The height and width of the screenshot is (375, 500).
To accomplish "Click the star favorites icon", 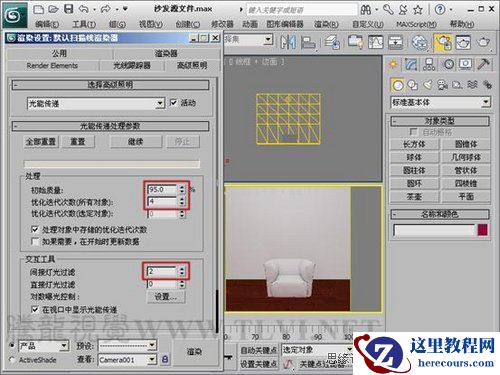I will 418,10.
